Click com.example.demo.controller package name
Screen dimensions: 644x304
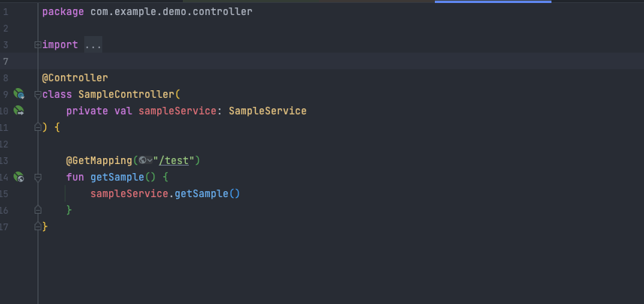[172, 11]
